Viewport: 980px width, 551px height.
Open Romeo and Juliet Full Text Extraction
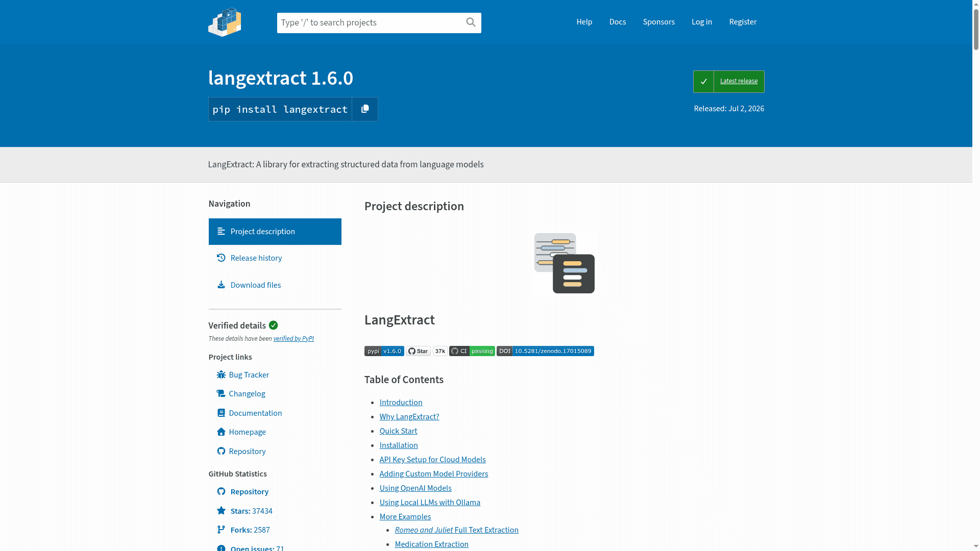(x=457, y=530)
